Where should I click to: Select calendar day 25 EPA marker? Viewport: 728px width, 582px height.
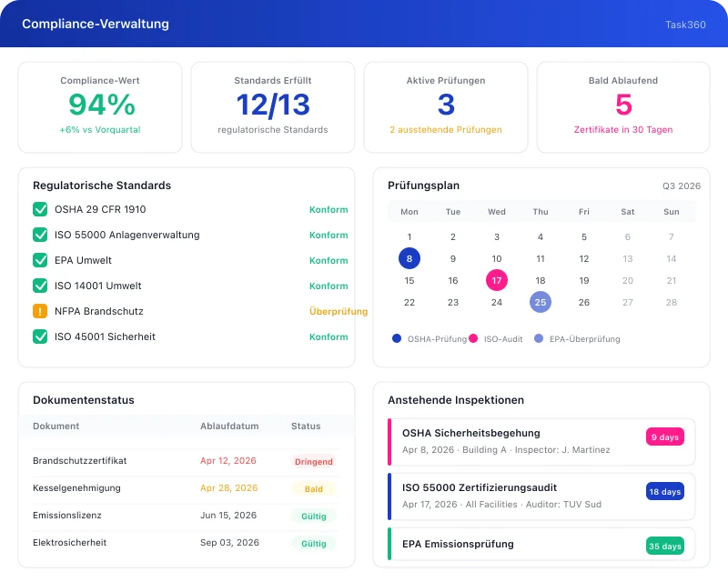(x=541, y=302)
